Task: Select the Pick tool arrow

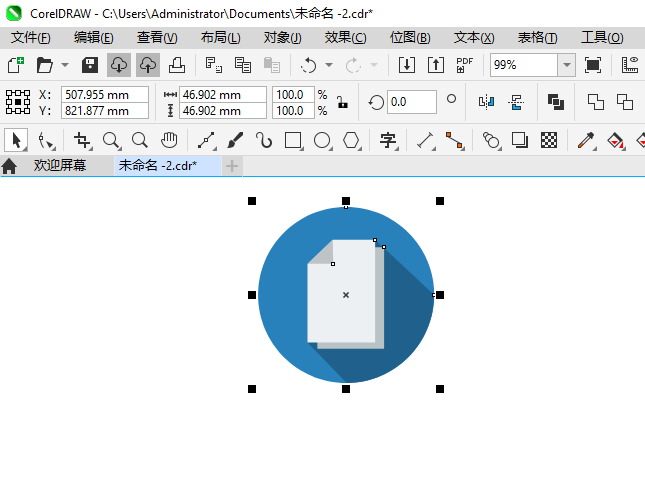Action: pyautogui.click(x=16, y=140)
